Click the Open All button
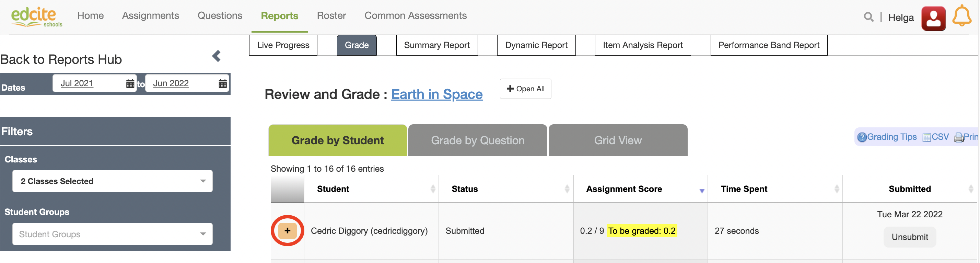980x263 pixels. tap(525, 89)
